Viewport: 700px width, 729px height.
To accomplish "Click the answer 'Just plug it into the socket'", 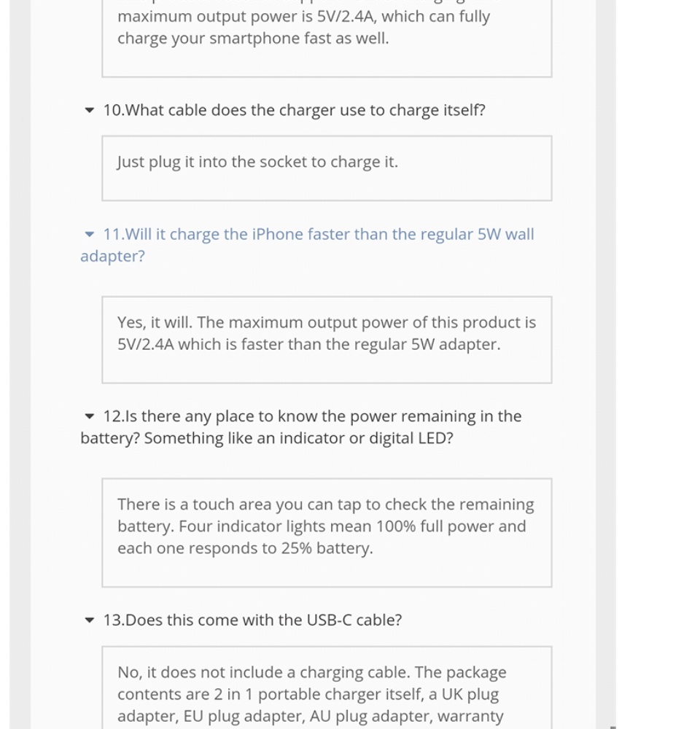I will (x=257, y=162).
